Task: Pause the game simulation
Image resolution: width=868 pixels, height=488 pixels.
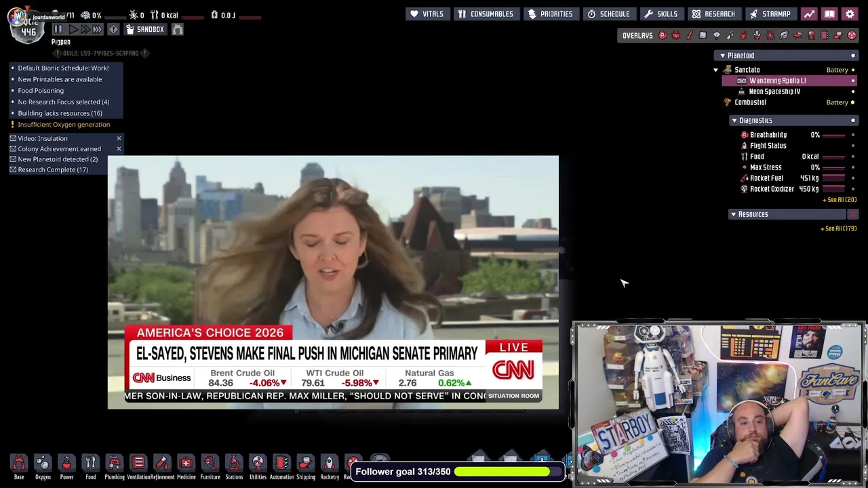Action: pos(58,29)
